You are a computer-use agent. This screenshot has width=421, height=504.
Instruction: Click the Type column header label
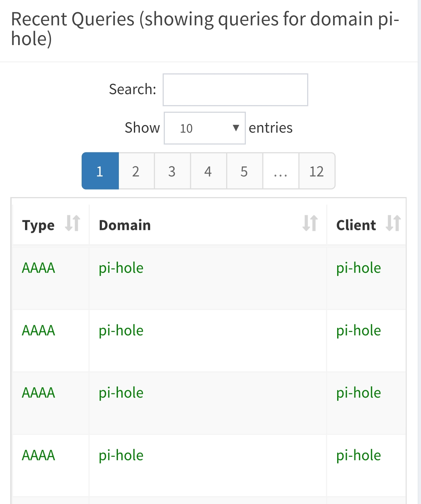click(x=38, y=225)
